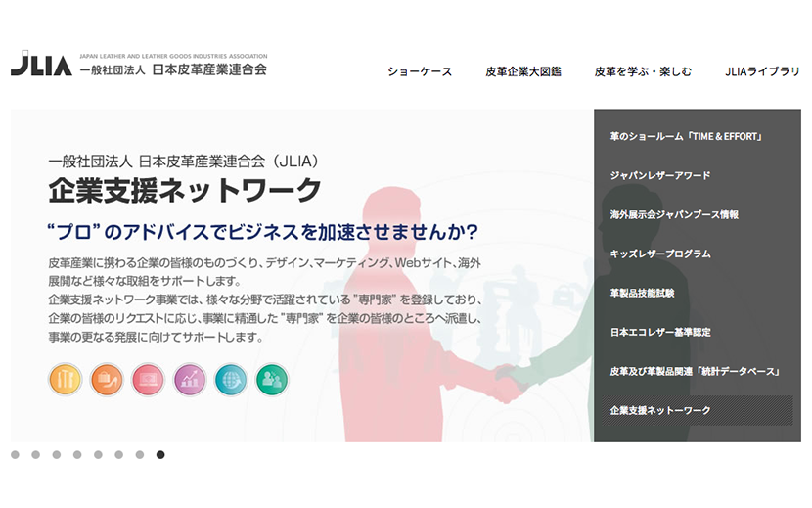Go to the third carousel slide dot
Screen dimensions: 812x508
pos(57,454)
